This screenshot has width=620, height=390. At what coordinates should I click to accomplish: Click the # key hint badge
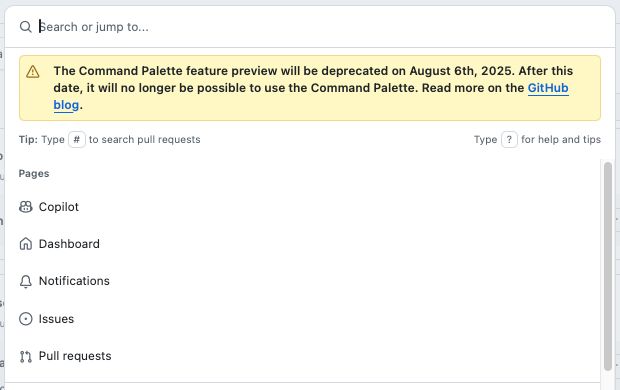(x=77, y=140)
